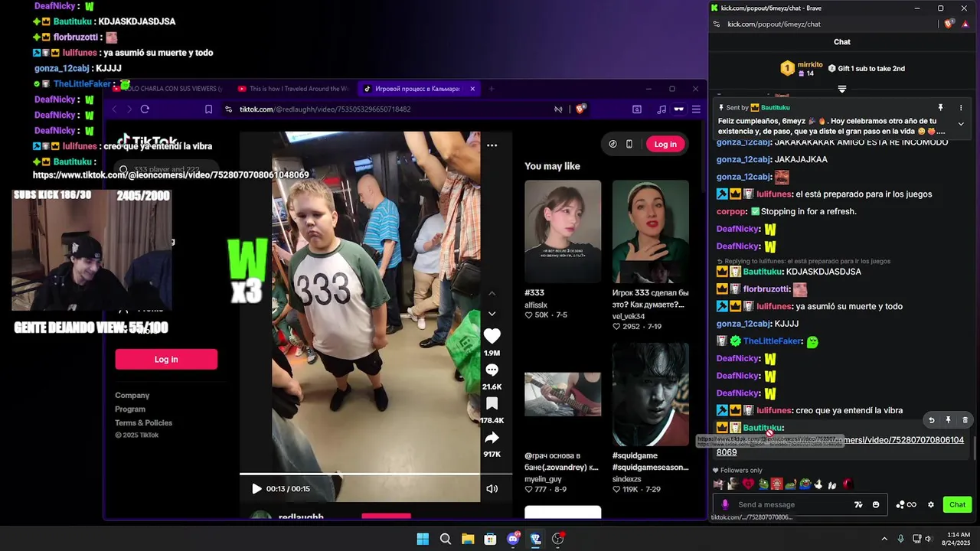
Task: Go to the previous TikTok video
Action: click(492, 294)
